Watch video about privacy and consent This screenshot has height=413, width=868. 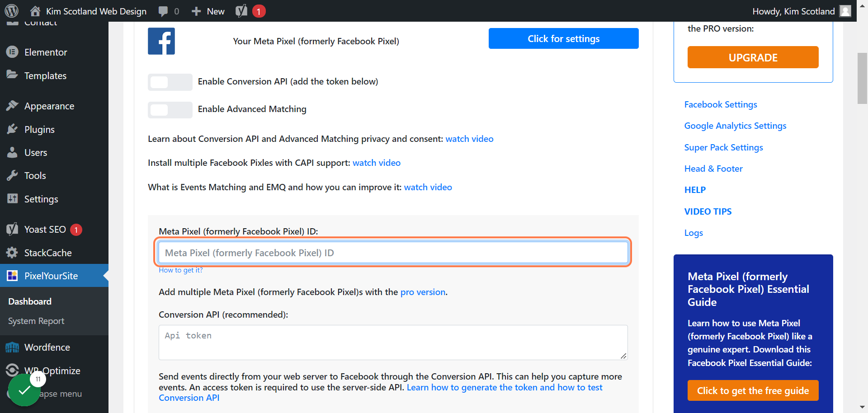pos(469,139)
